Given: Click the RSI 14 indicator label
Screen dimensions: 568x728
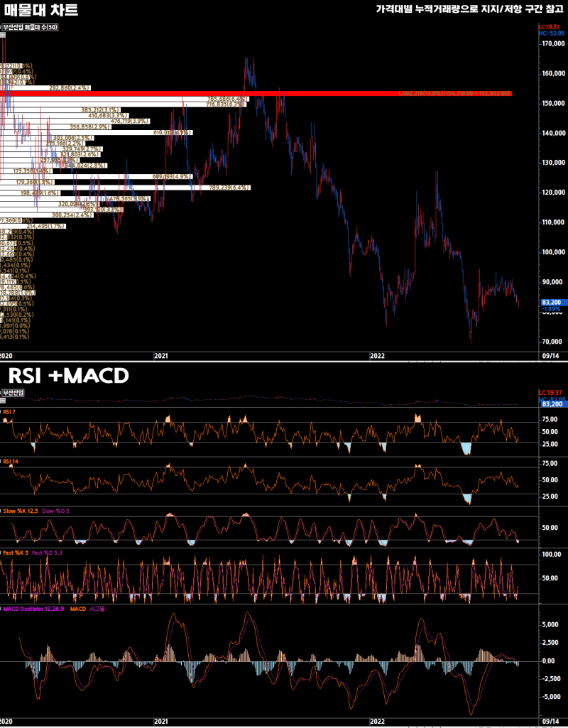Looking at the screenshot, I should [x=10, y=462].
